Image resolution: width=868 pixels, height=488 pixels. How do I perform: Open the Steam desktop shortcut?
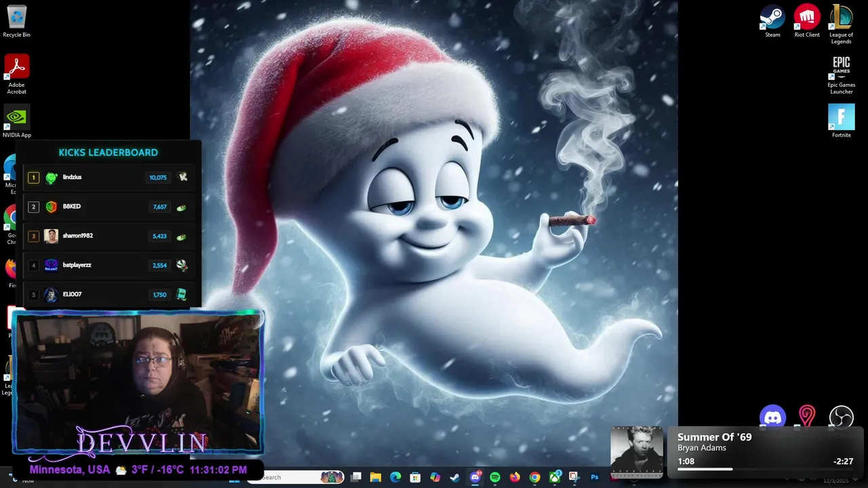click(x=772, y=22)
